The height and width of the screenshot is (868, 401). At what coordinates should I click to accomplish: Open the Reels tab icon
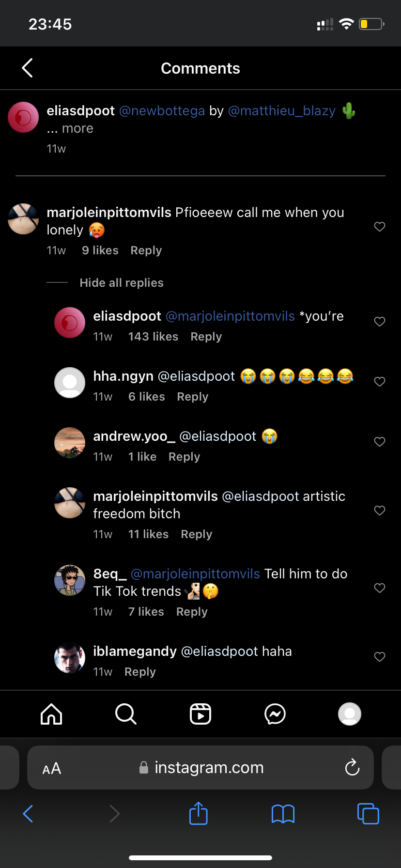coord(200,714)
